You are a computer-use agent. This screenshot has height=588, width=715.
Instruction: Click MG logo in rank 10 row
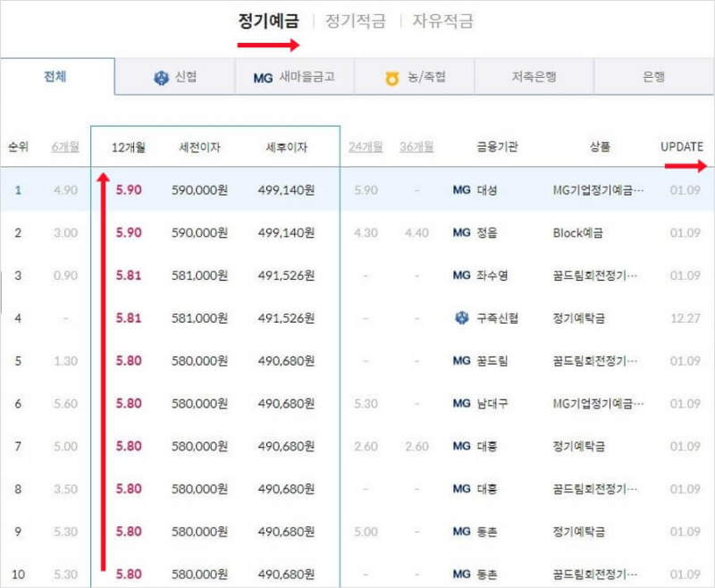461,575
